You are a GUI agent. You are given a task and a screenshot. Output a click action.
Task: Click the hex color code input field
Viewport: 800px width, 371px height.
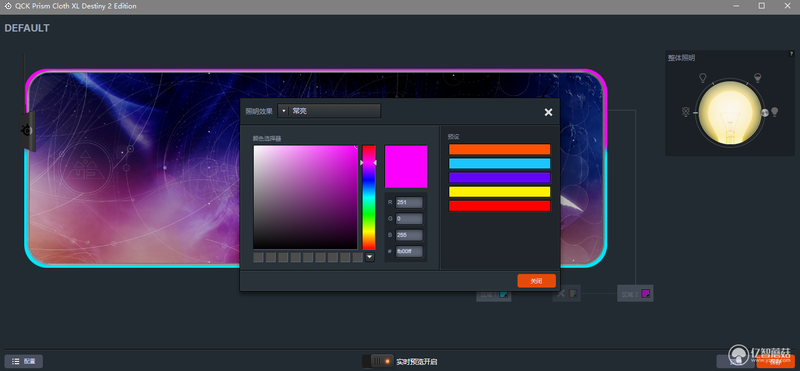coord(409,251)
